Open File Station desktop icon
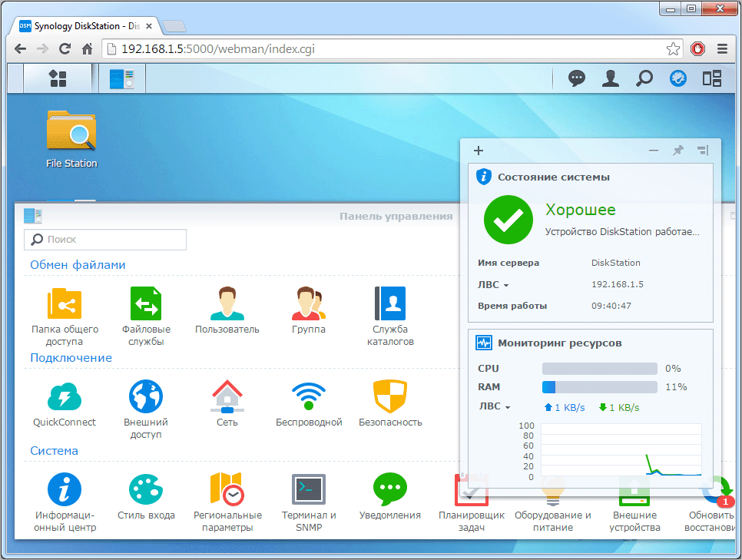This screenshot has width=742, height=560. pos(71,139)
